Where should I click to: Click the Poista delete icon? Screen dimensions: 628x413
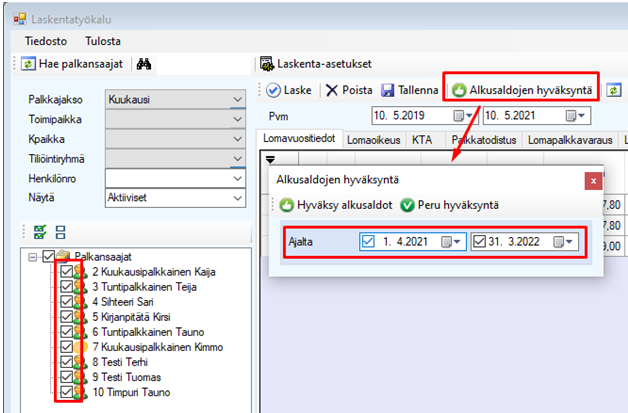(x=333, y=90)
